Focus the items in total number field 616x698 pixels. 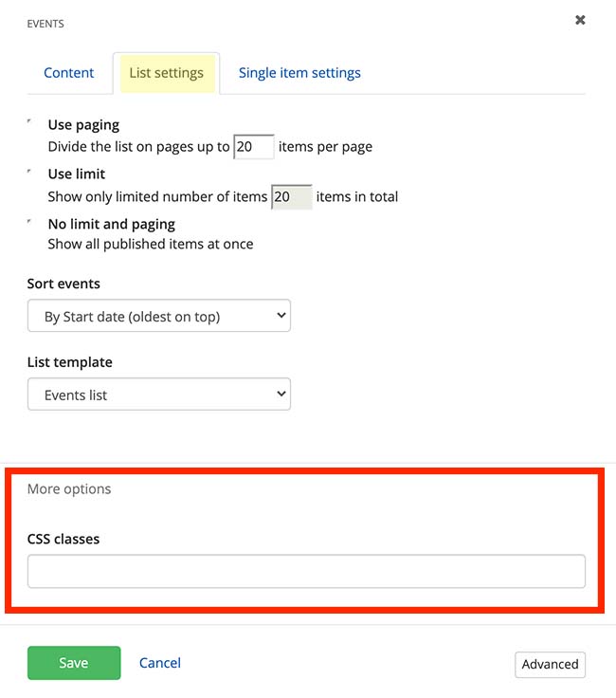tap(291, 197)
